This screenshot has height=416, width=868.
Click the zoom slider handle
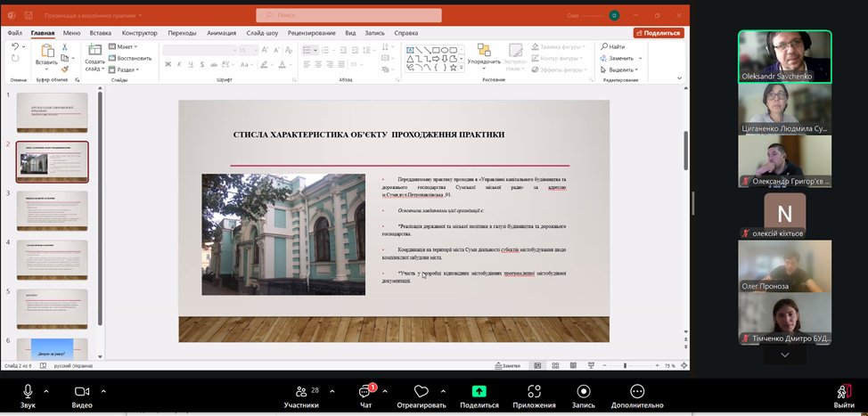click(x=625, y=365)
